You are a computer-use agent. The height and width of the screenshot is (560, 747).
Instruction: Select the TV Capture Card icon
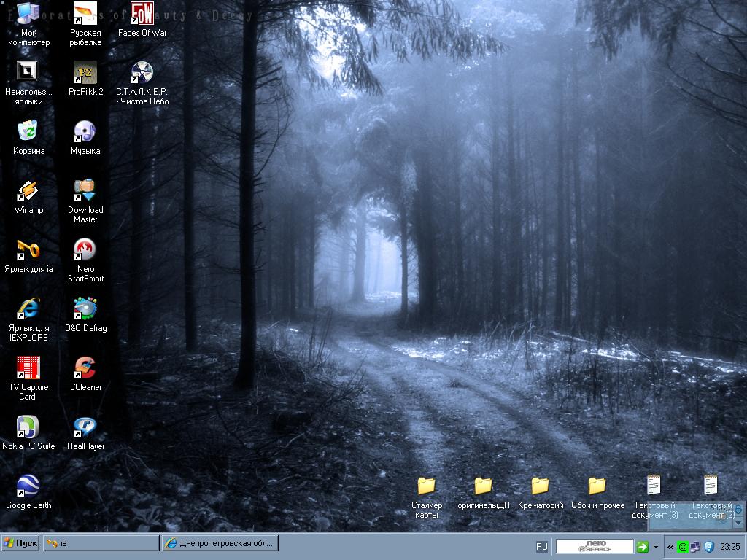point(28,369)
